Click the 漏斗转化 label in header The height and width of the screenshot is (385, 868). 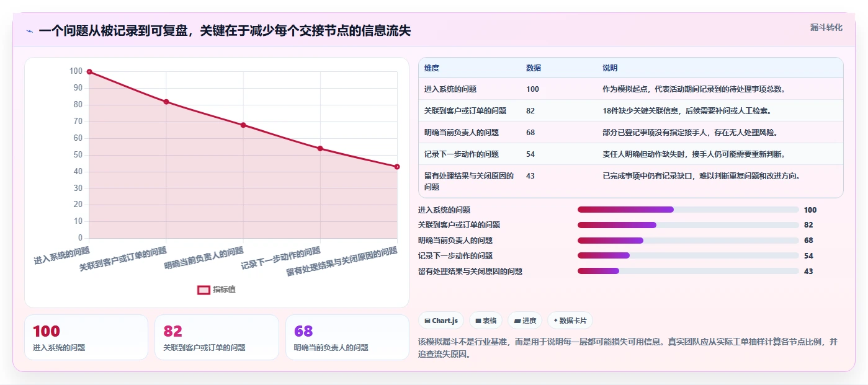826,27
